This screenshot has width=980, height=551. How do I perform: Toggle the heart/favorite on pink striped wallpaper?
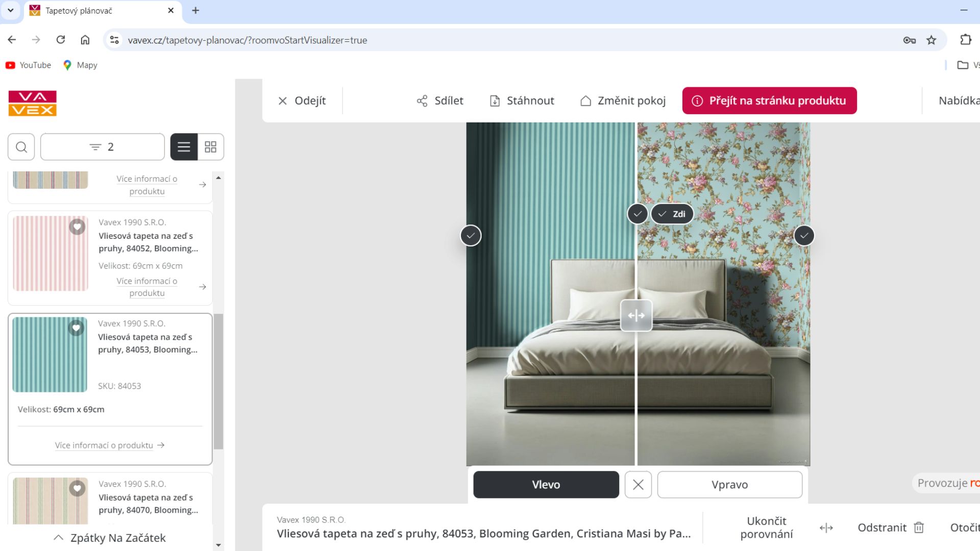[x=77, y=227]
